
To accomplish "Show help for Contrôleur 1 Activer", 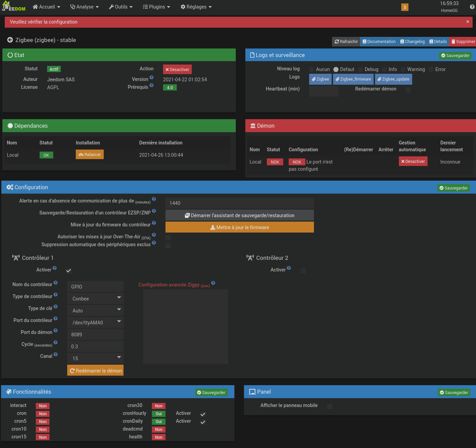I will (x=55, y=268).
